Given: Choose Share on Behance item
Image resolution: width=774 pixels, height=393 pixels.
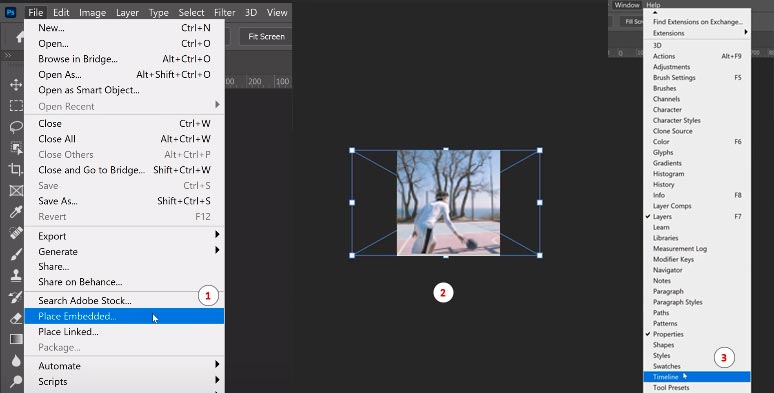Looking at the screenshot, I should pos(124,282).
